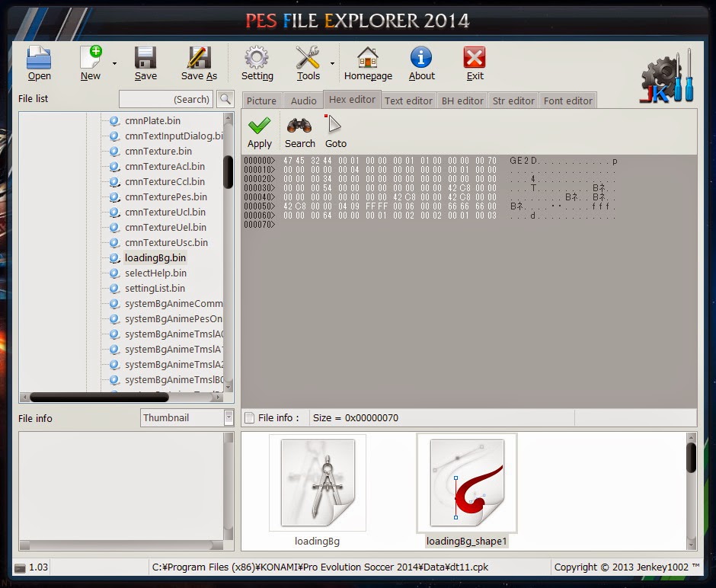Click thumbnail panel vertical scrollbar thumb
Image resolution: width=716 pixels, height=588 pixels.
coord(692,458)
